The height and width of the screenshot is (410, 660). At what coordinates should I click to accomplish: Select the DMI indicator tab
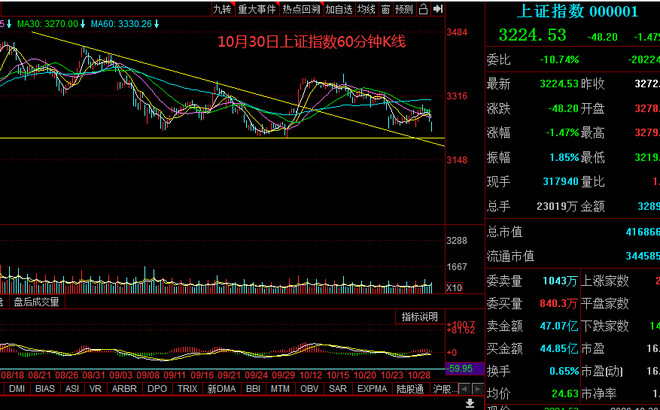coord(17,389)
